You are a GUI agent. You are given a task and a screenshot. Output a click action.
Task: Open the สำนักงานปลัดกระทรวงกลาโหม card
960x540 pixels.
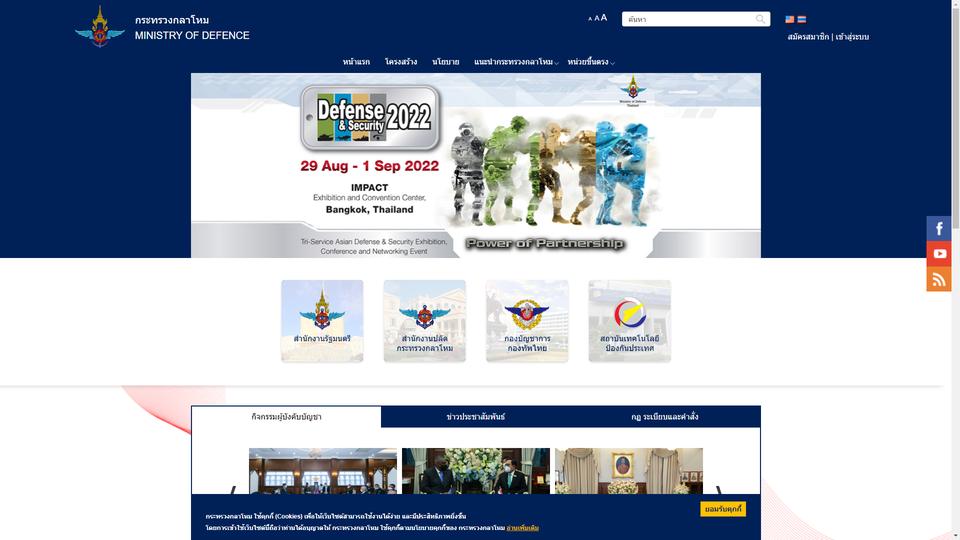tap(424, 321)
